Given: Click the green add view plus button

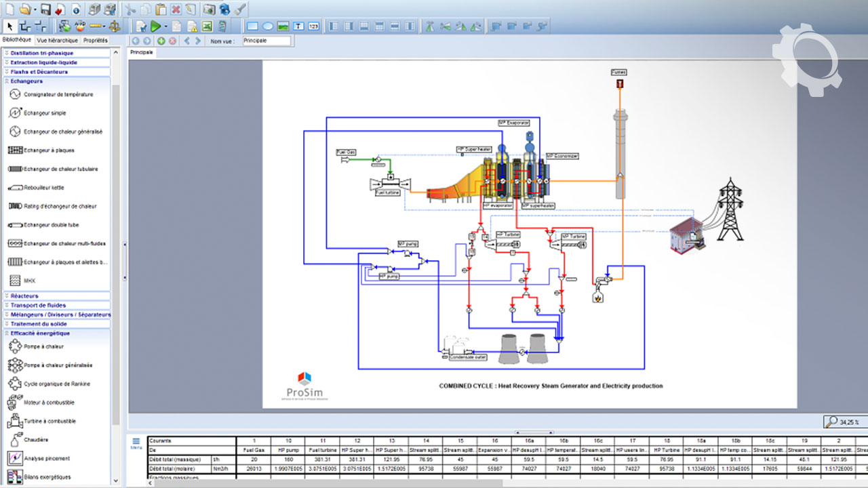Looking at the screenshot, I should [x=161, y=41].
